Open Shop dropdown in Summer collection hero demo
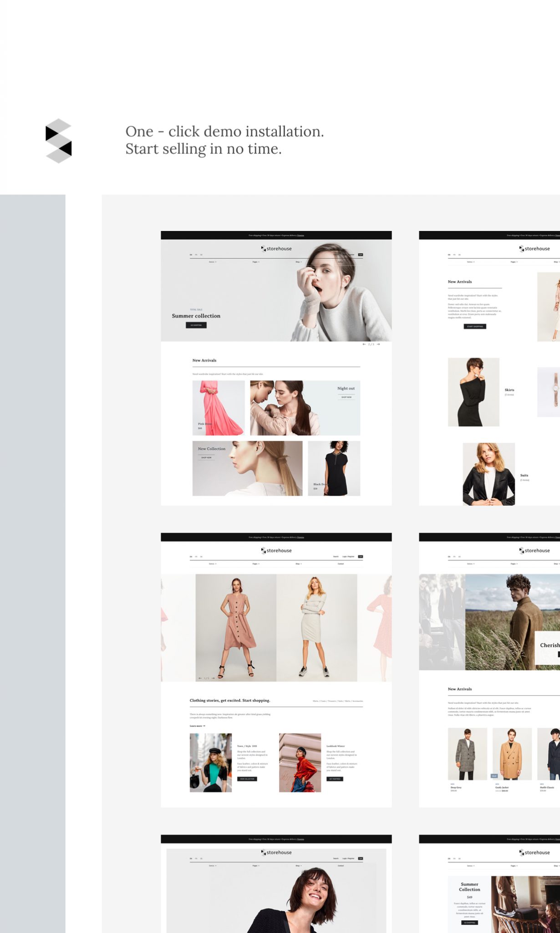The height and width of the screenshot is (933, 560). (x=298, y=262)
